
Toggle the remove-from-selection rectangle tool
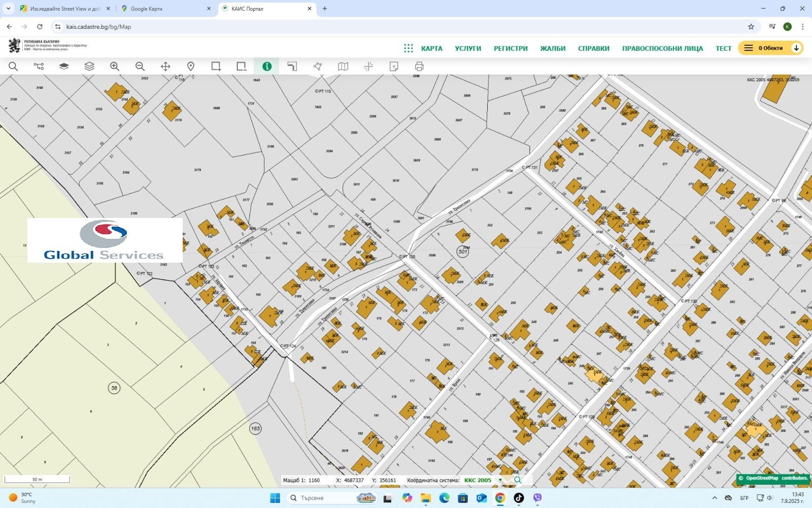click(242, 67)
